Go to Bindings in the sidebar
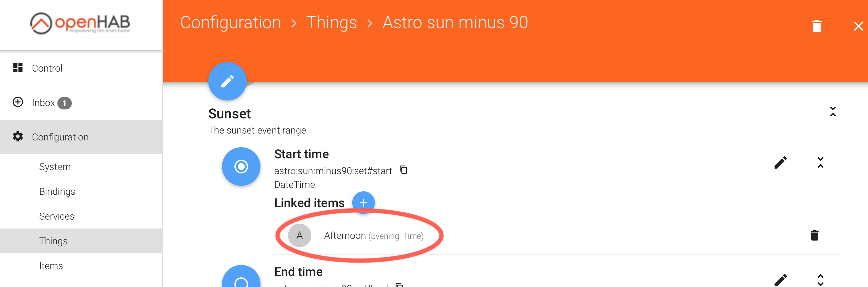This screenshot has width=868, height=287. pos(57,191)
